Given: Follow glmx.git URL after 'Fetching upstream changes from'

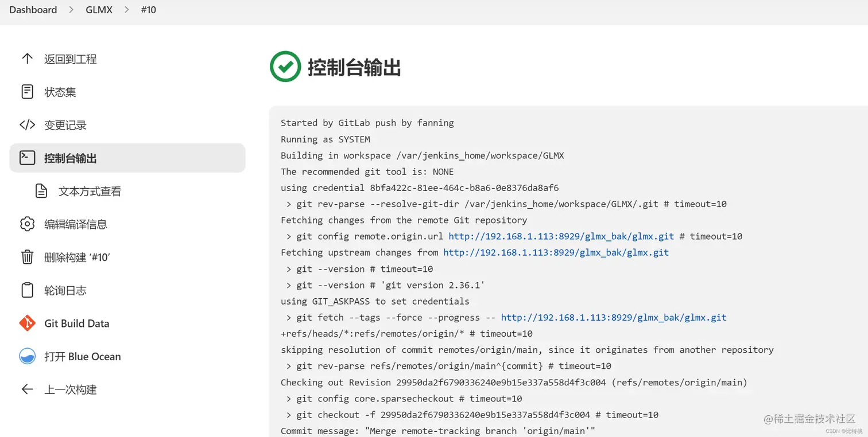Looking at the screenshot, I should click(556, 252).
